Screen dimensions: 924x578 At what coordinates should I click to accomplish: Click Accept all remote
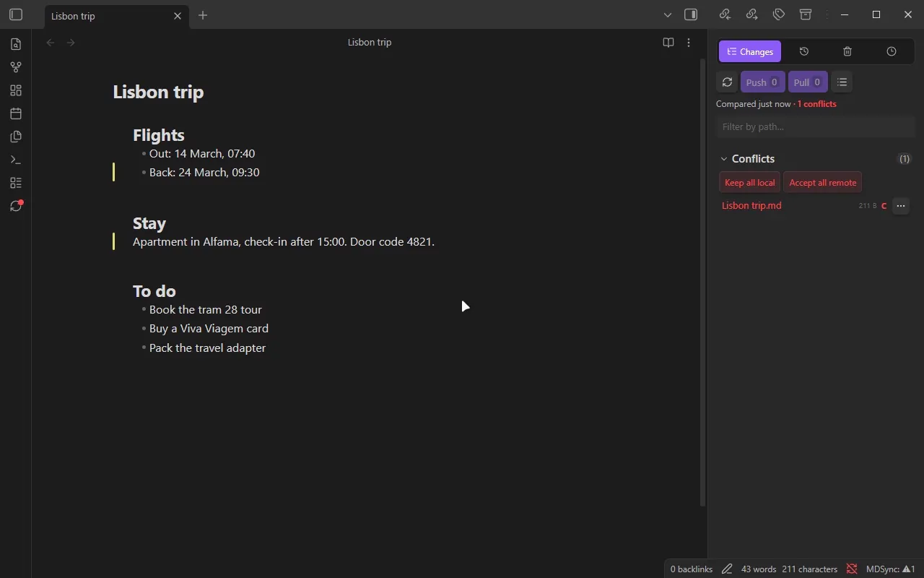[x=823, y=183]
